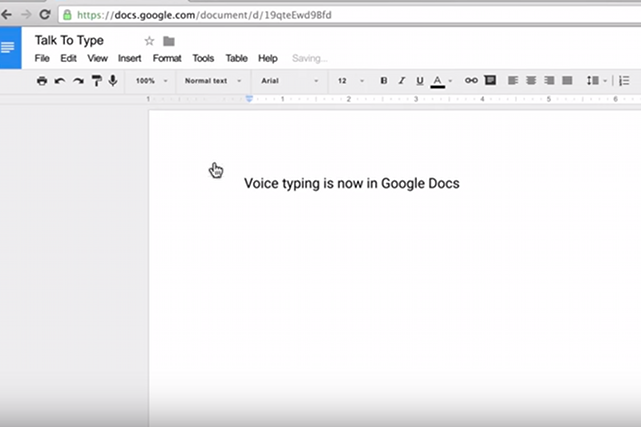Start voice typing with the microphone icon
The image size is (641, 427).
[x=113, y=80]
